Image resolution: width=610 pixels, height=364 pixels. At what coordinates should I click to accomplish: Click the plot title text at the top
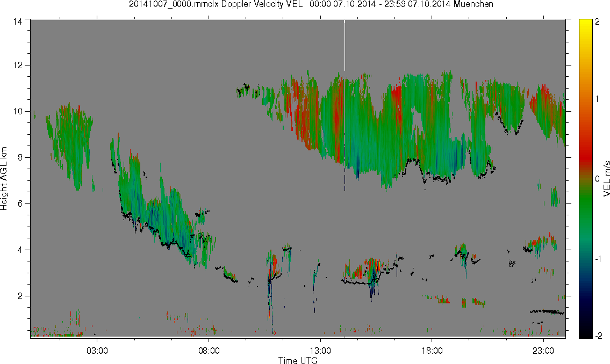point(311,4)
